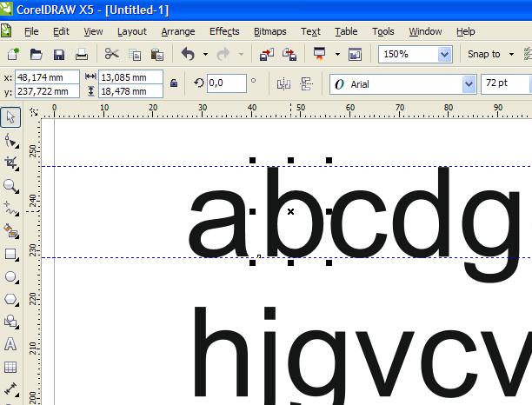532x405 pixels.
Task: Click the Export icon
Action: point(289,54)
